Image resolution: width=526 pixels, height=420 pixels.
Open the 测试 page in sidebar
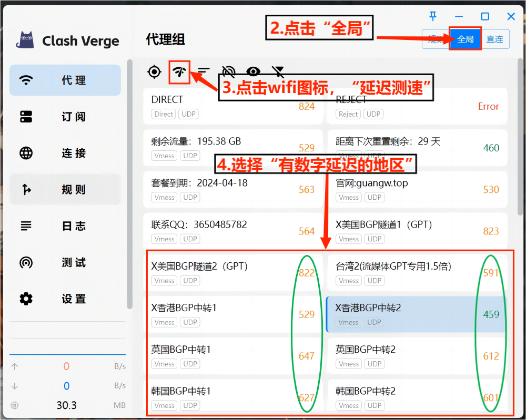(65, 262)
